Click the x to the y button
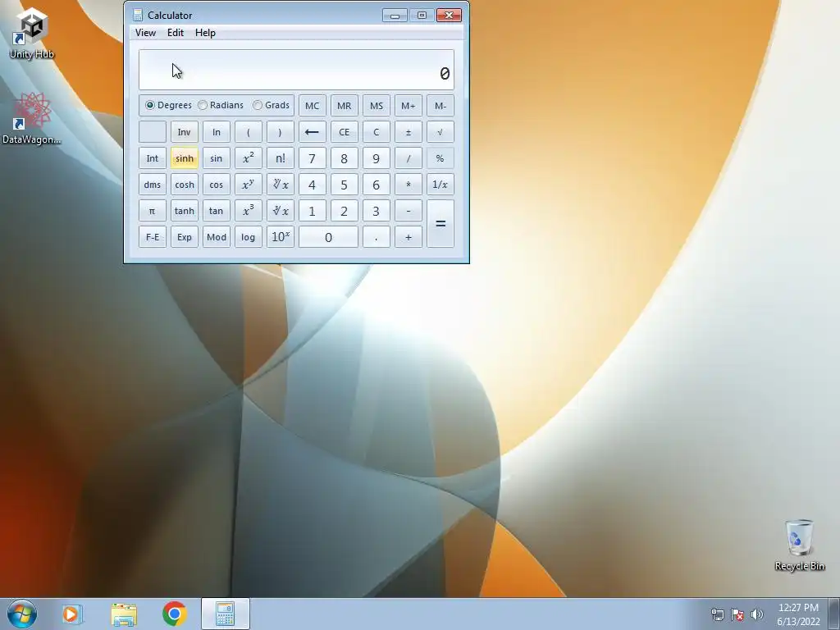840x630 pixels. [x=248, y=185]
